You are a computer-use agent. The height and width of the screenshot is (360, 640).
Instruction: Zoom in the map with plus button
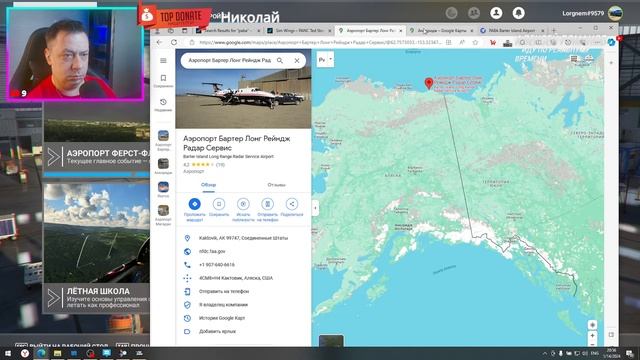click(592, 336)
